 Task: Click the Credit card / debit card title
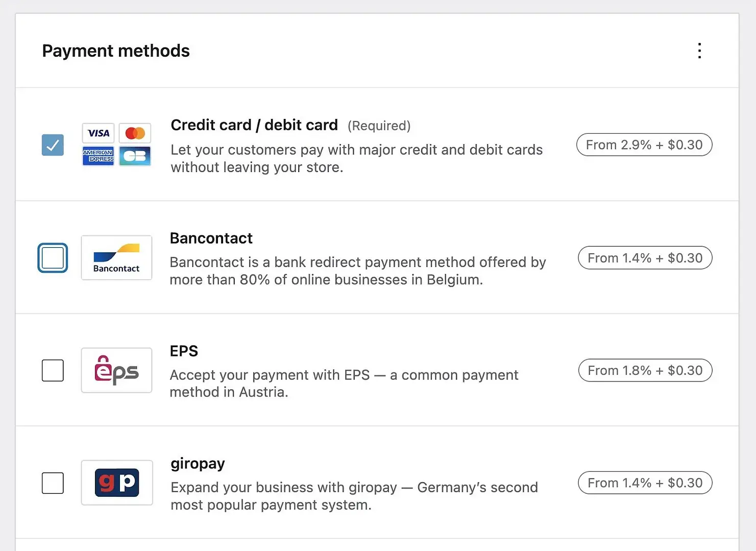[254, 125]
